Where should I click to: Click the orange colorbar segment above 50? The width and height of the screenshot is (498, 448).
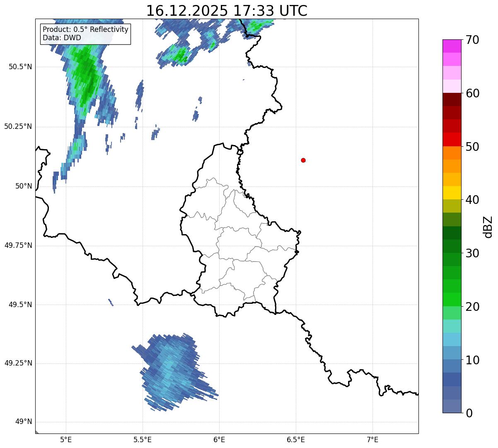pos(452,153)
